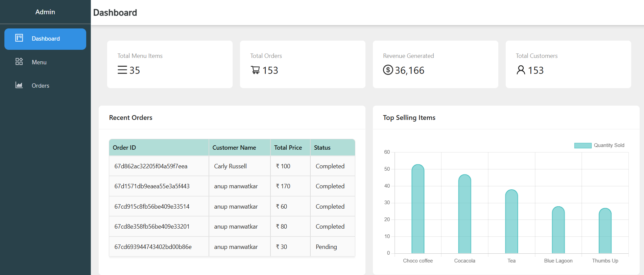Click the Orders chart icon in sidebar

tap(19, 85)
